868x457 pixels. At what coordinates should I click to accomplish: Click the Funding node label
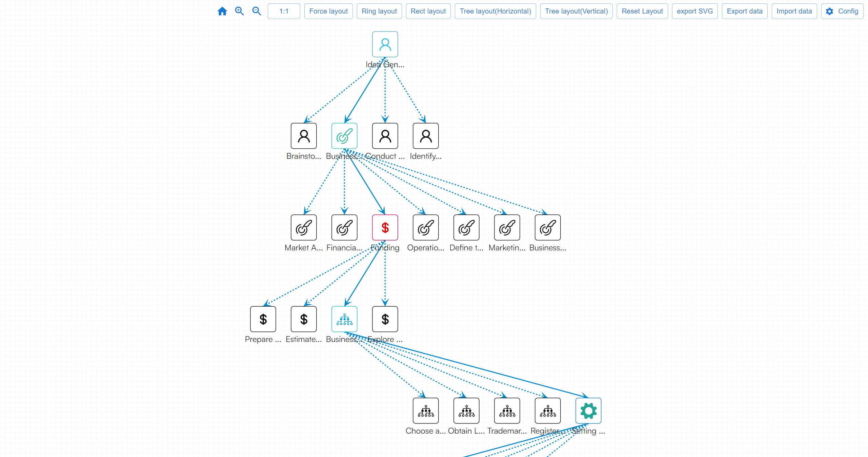(x=385, y=248)
